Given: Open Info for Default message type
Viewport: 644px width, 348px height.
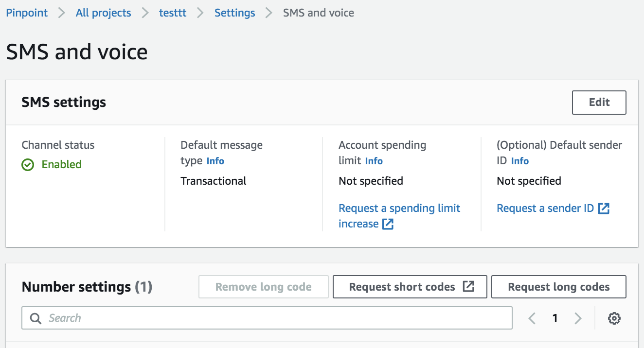Looking at the screenshot, I should 215,161.
